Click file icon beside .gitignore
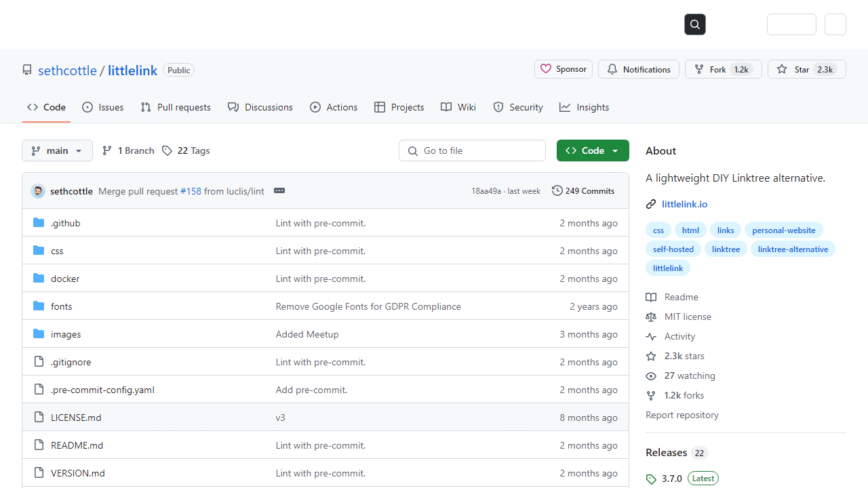The width and height of the screenshot is (868, 488). 39,362
